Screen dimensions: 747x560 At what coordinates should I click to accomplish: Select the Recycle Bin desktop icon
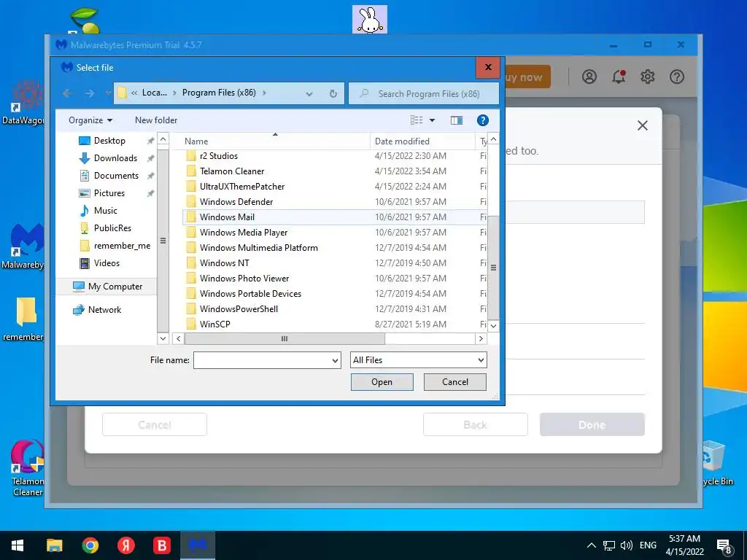click(717, 463)
